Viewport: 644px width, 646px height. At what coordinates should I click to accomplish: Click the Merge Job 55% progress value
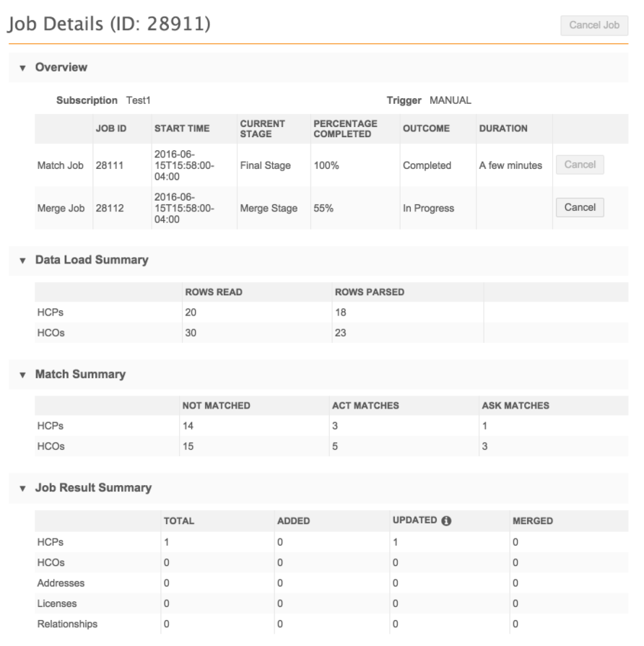(323, 208)
